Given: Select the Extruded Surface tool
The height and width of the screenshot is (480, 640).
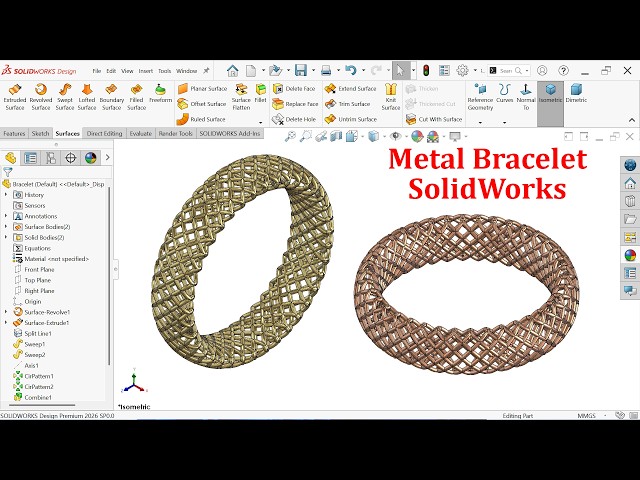Looking at the screenshot, I should (15, 97).
